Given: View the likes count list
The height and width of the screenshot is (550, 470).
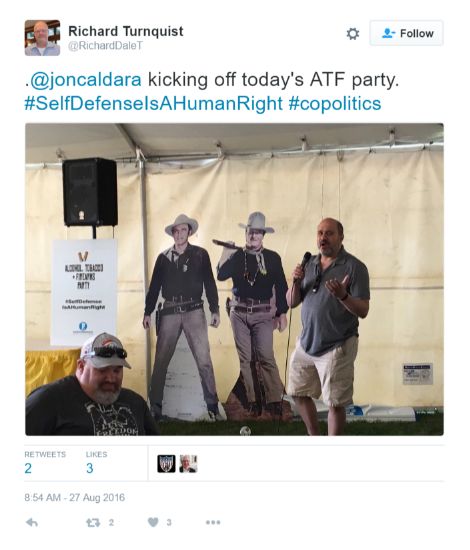Looking at the screenshot, I should (96, 463).
